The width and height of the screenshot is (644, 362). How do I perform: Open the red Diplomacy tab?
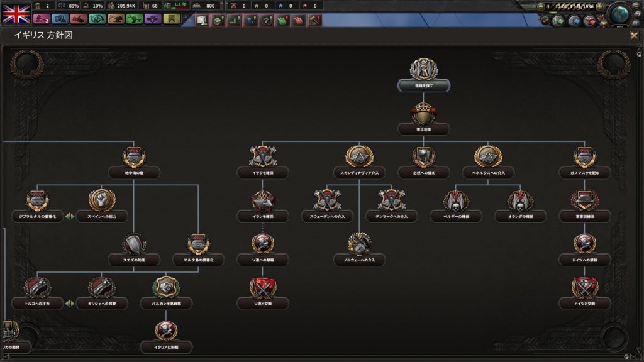pos(79,19)
